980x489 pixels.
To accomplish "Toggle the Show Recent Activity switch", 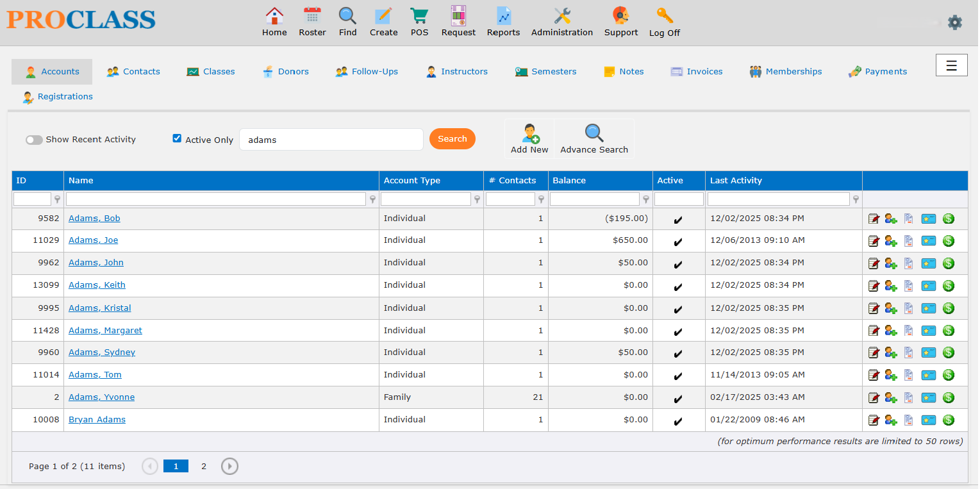I will [x=34, y=139].
